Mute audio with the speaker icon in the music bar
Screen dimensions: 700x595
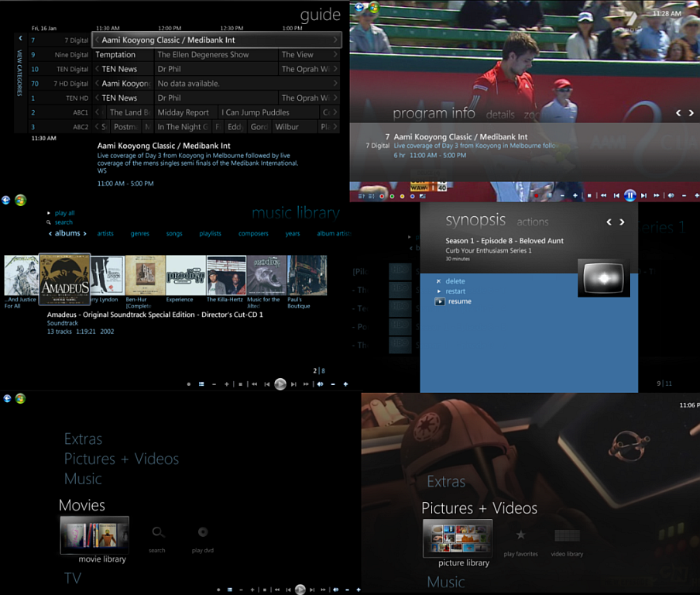[x=320, y=383]
